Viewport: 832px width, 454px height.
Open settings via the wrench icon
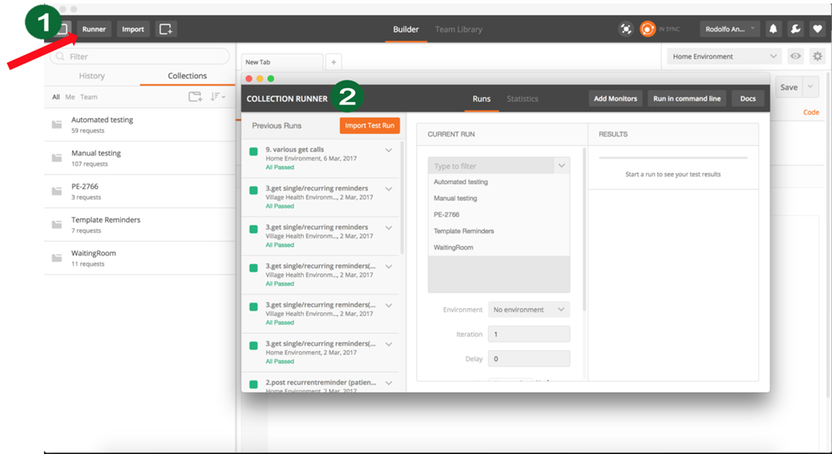point(795,29)
